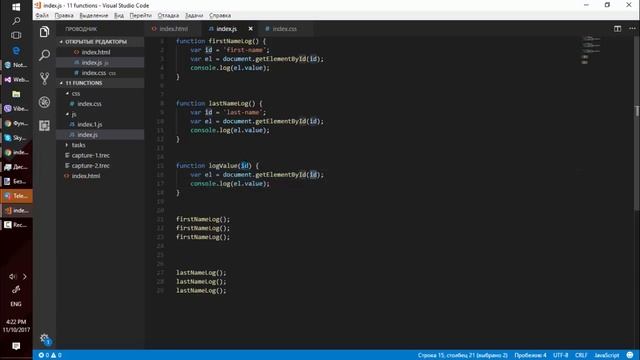Open the Help menu (Справка)
The image size is (640, 360).
pos(220,16)
